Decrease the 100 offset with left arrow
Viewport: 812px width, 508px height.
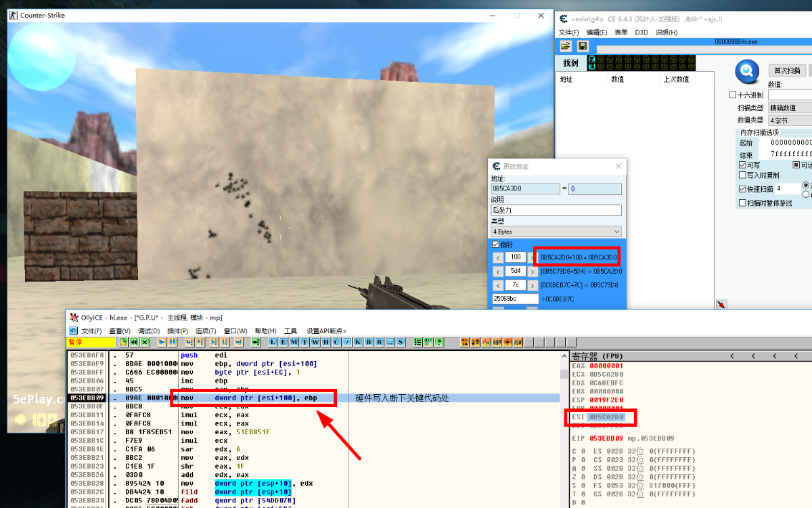pos(497,257)
